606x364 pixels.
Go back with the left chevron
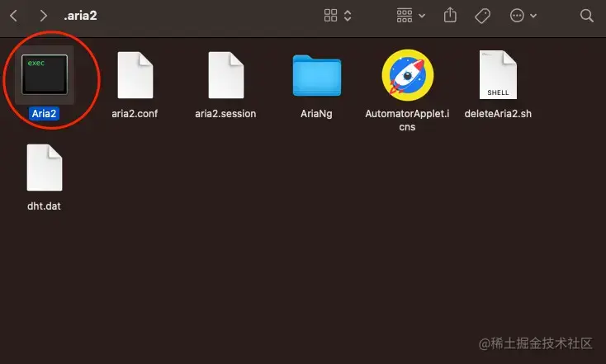click(13, 16)
